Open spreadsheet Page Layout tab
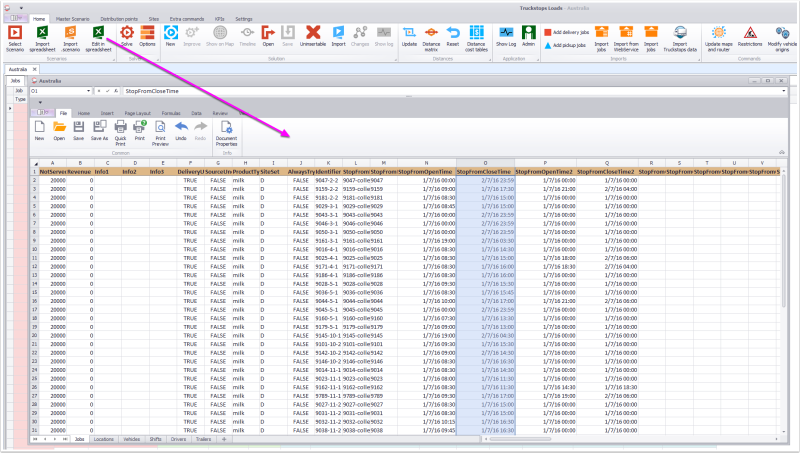Viewport: 800px width, 453px height. point(137,113)
